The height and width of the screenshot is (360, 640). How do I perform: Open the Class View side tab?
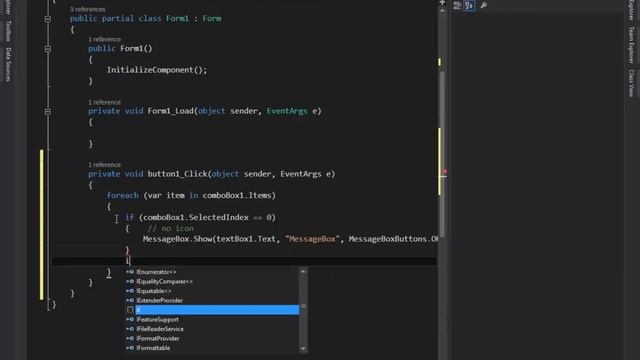pyautogui.click(x=631, y=83)
